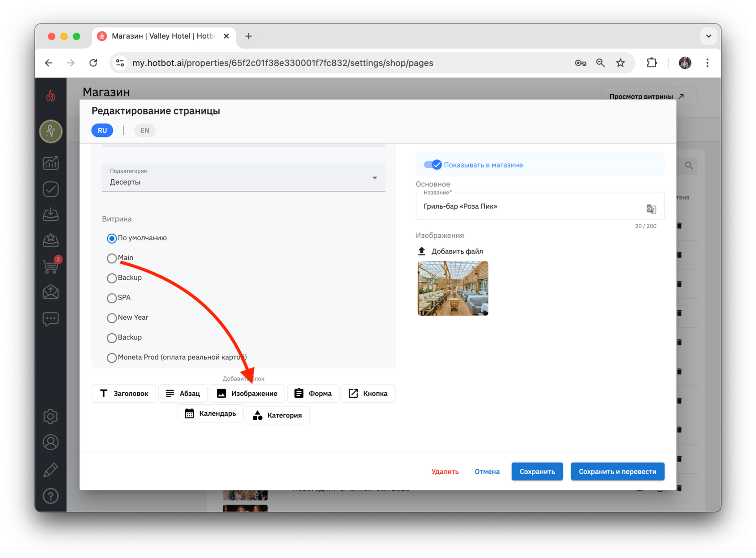Open the pencil edit icon in sidebar

[51, 470]
